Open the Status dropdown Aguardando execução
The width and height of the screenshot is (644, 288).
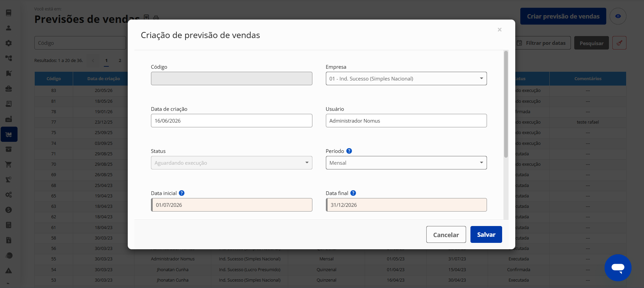tap(232, 163)
